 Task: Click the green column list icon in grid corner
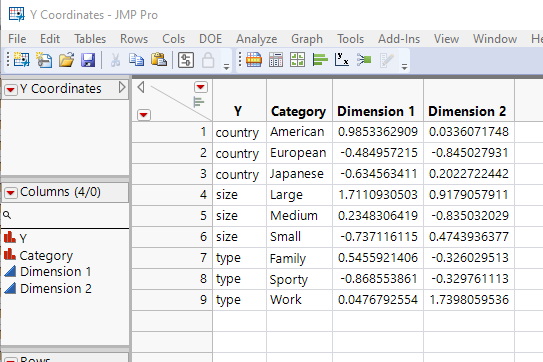pos(198,102)
